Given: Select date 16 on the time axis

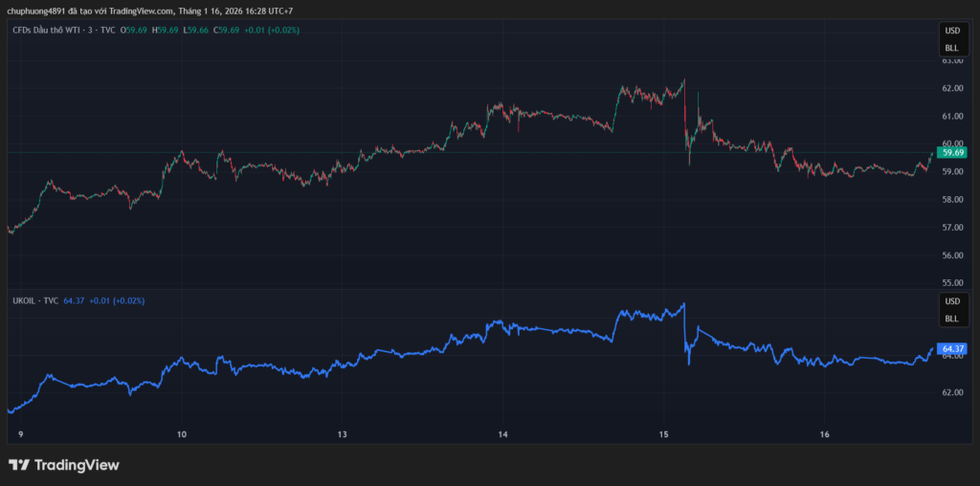Looking at the screenshot, I should 824,434.
